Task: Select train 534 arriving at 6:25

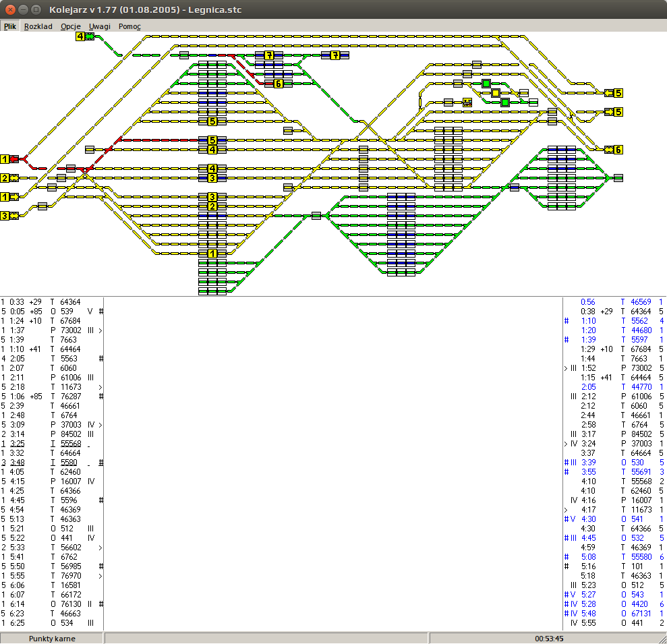Action: (51, 622)
